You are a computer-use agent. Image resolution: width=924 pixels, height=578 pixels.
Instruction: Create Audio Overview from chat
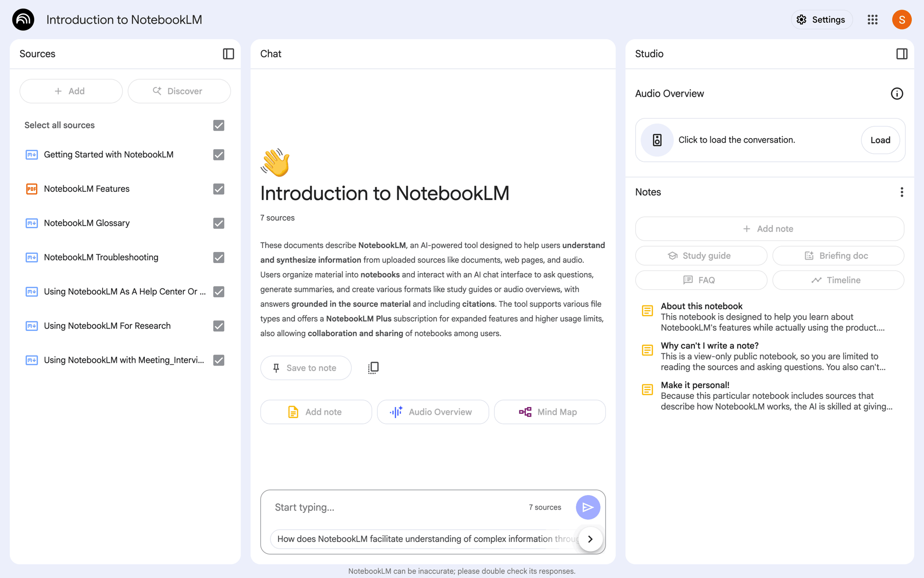point(433,412)
